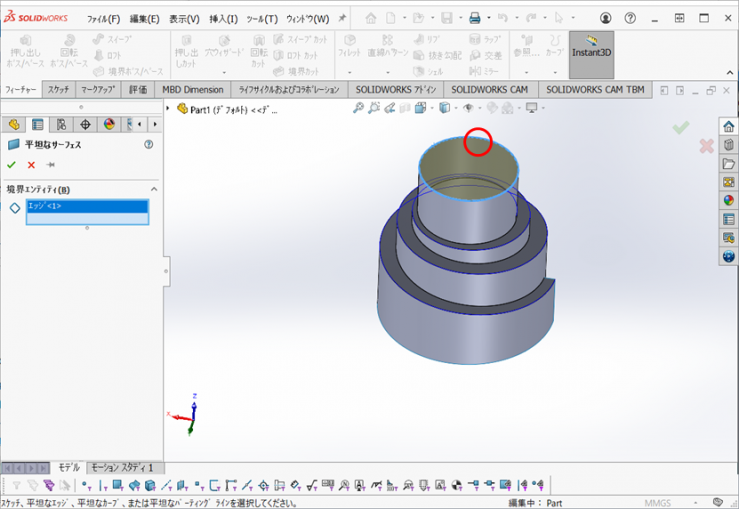Viewport: 739px width, 509px height.
Task: Pin the menu bar with the pin icon
Action: tap(342, 18)
